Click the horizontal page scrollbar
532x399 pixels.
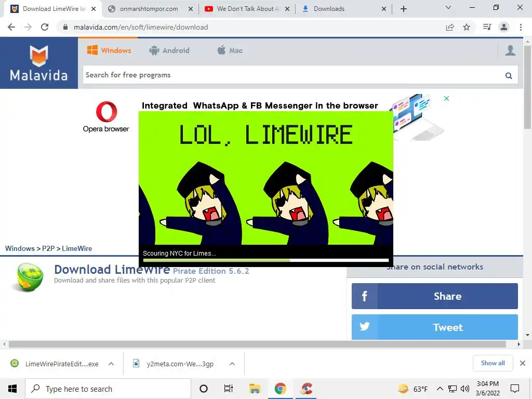click(x=257, y=344)
